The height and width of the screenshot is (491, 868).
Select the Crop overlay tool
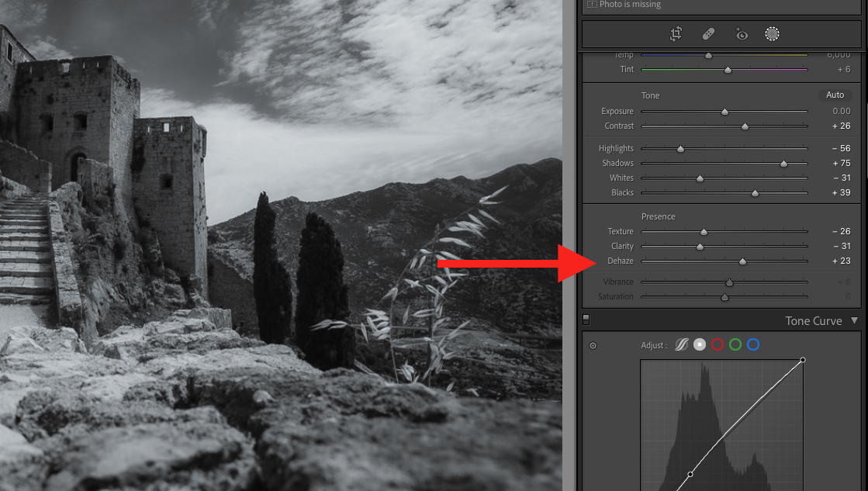point(676,34)
